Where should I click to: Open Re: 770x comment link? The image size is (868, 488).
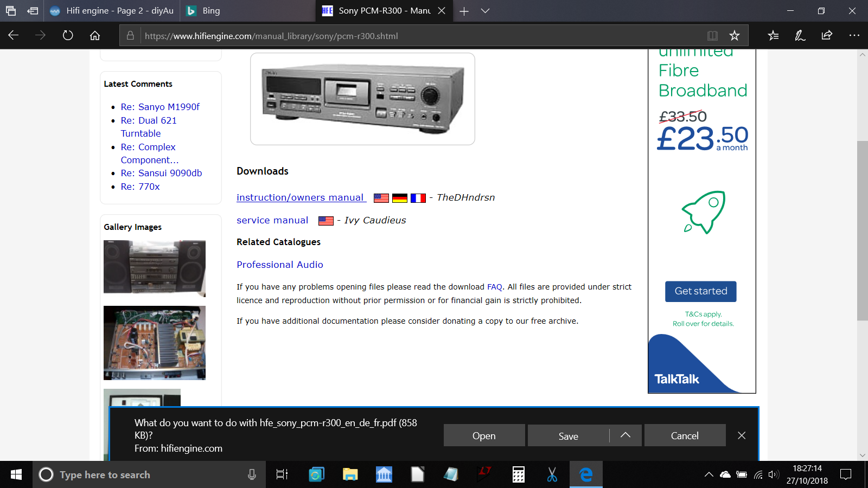140,187
